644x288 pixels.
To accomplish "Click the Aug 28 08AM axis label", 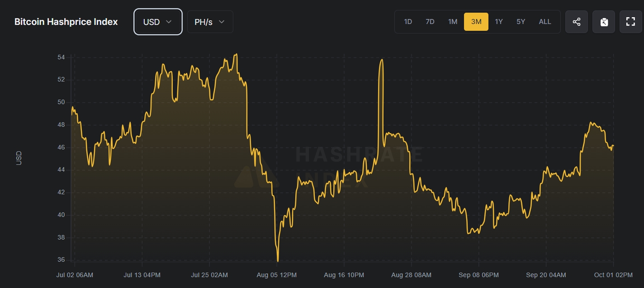I will point(411,275).
